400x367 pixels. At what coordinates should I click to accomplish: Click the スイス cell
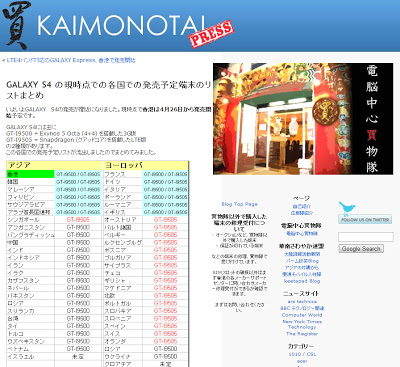(x=123, y=334)
